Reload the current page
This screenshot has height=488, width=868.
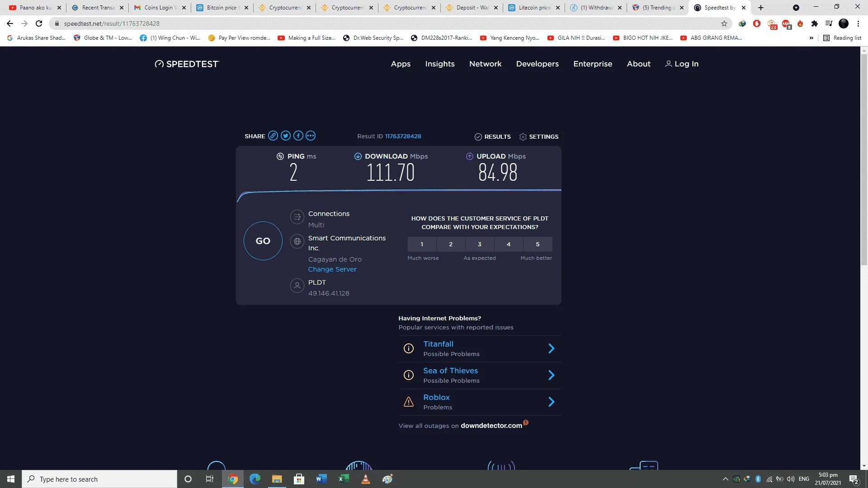[x=39, y=23]
